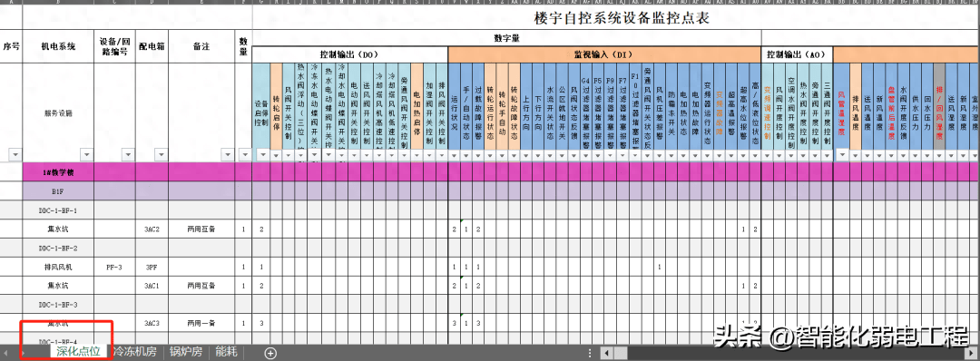The width and height of the screenshot is (980, 361).
Task: Select the DDC-1-BF-2 cell
Action: [x=58, y=248]
